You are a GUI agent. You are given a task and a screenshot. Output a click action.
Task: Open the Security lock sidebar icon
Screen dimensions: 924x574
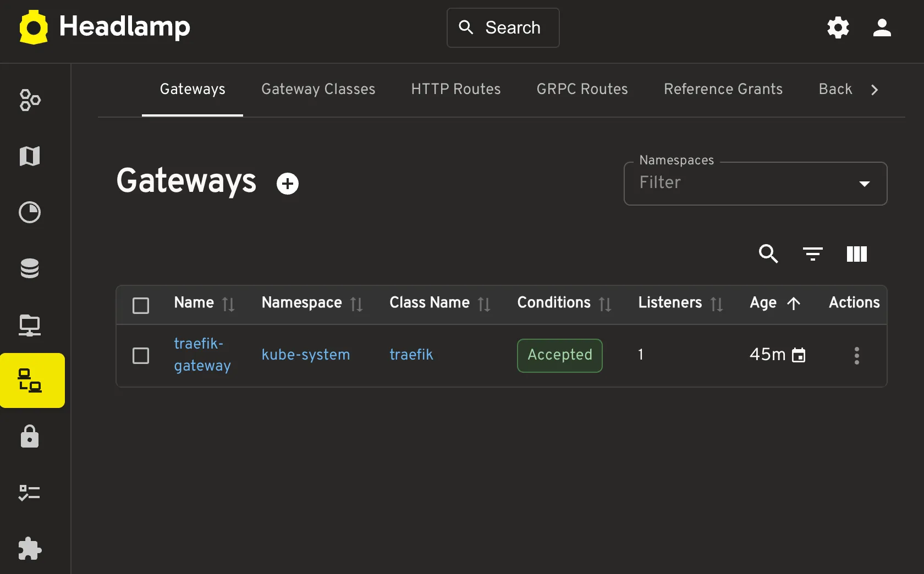30,437
